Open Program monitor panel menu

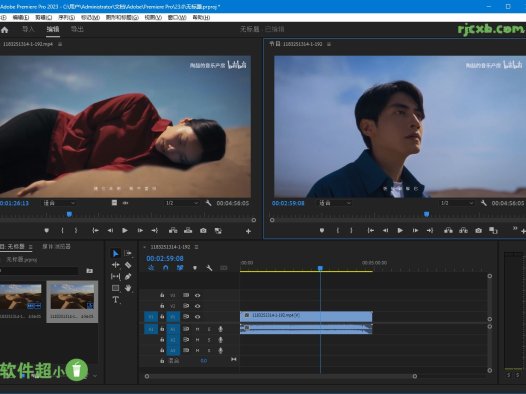(329, 44)
